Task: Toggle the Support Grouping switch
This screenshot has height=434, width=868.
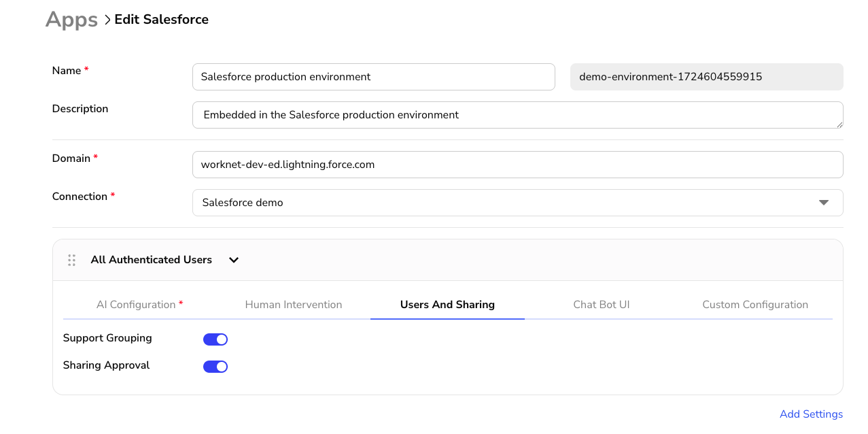Action: pos(215,339)
